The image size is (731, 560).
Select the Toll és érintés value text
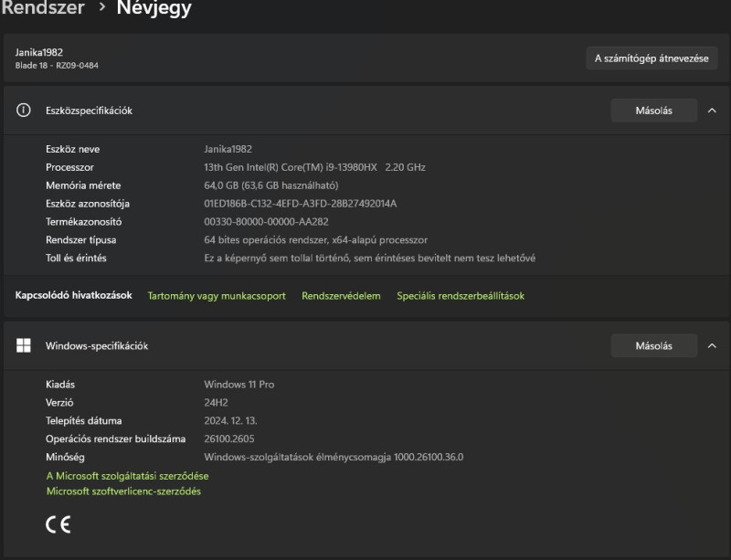coord(370,259)
